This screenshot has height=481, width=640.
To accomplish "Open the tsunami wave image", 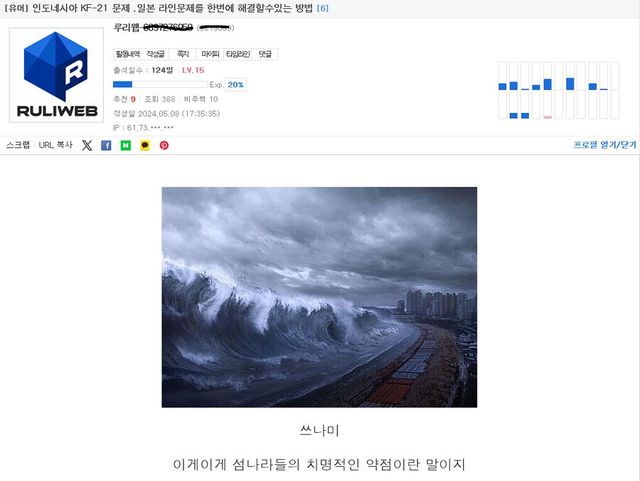I will pyautogui.click(x=319, y=297).
